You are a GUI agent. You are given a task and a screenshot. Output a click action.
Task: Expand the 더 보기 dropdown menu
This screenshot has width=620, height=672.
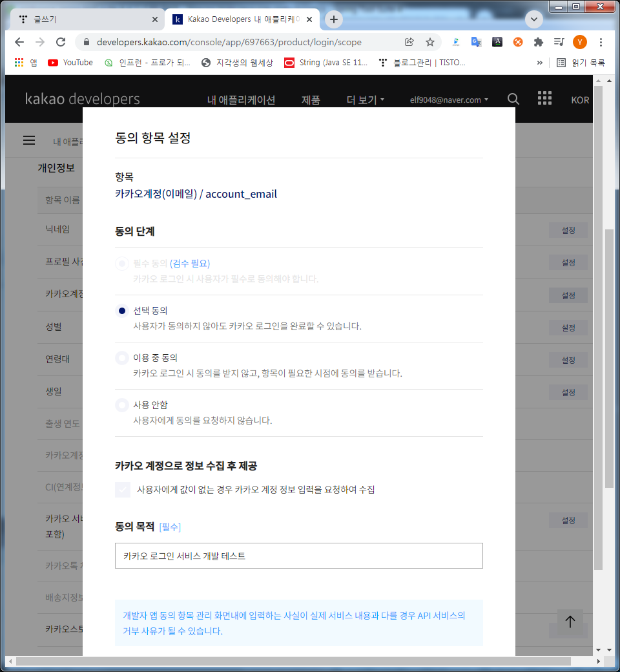pyautogui.click(x=365, y=100)
